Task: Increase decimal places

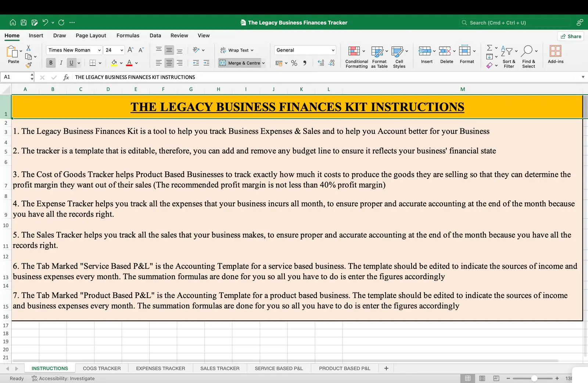Action: pyautogui.click(x=321, y=63)
